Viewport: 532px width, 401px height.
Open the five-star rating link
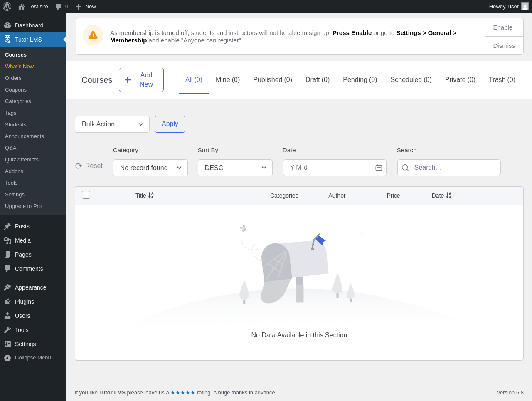(183, 393)
